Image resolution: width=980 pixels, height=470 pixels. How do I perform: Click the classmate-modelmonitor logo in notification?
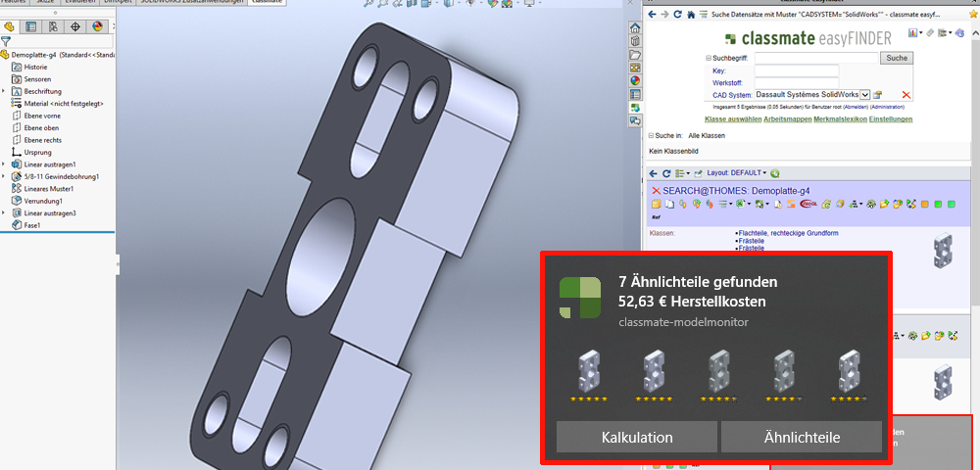[580, 298]
